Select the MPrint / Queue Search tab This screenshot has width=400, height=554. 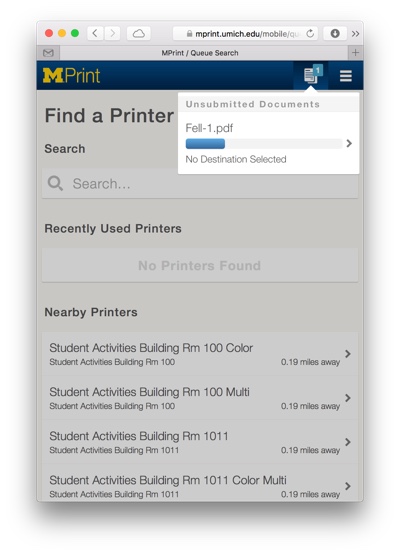200,53
